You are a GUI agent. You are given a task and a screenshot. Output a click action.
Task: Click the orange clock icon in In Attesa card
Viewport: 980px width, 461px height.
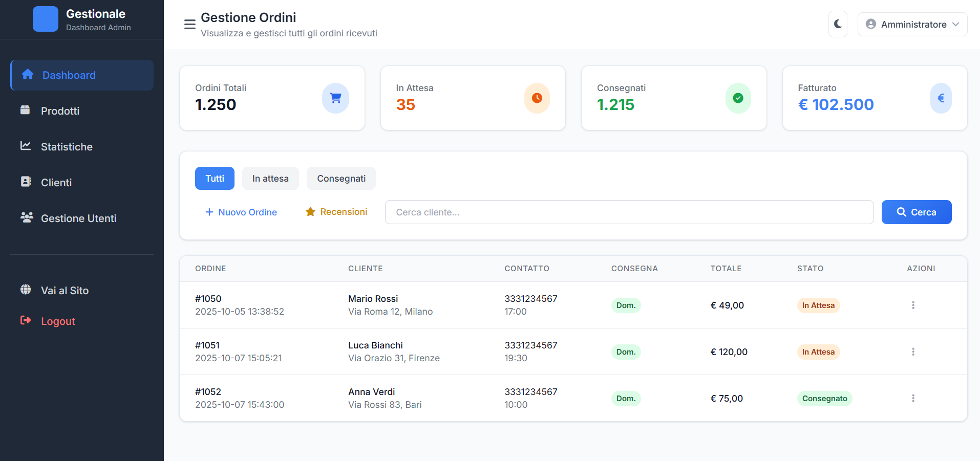point(537,98)
